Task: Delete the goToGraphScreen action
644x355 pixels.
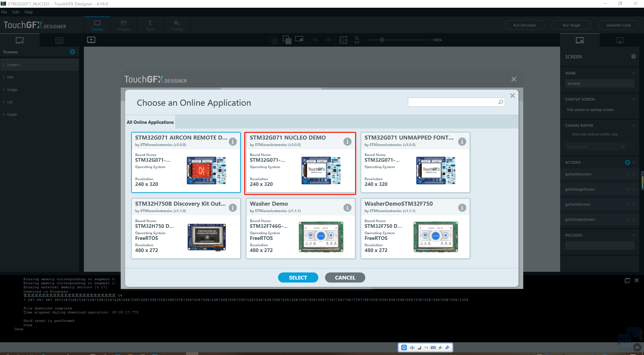Action: point(627,219)
